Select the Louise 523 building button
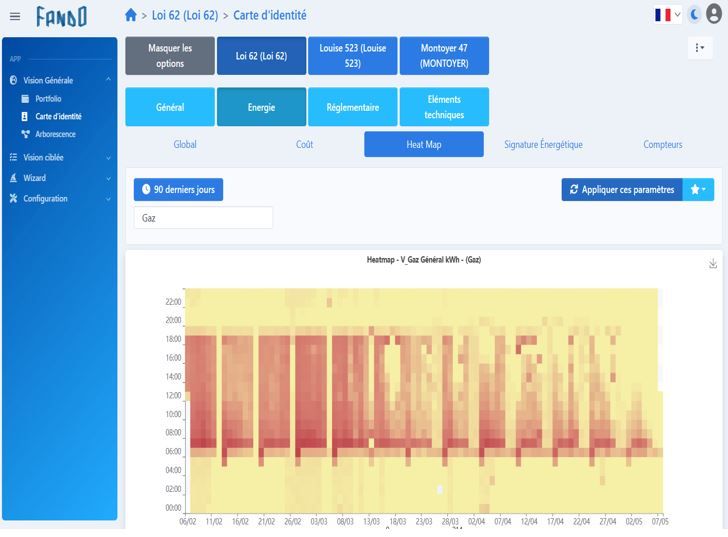 [x=353, y=56]
